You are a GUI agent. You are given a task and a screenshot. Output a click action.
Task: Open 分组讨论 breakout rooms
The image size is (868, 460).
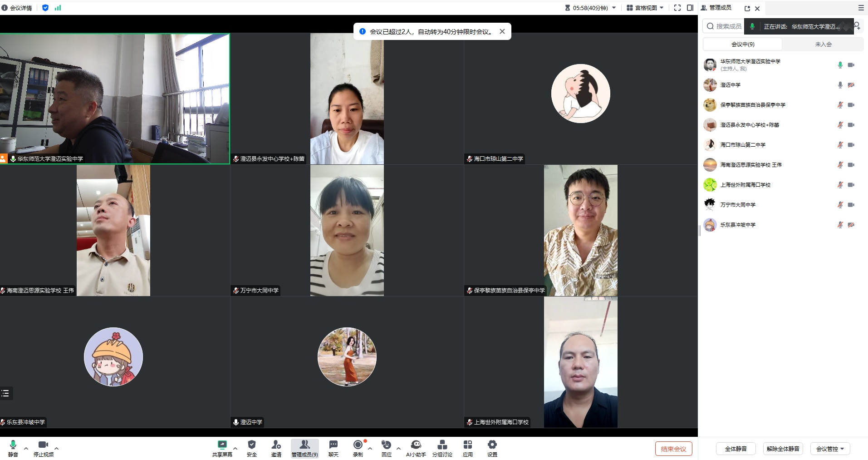pyautogui.click(x=442, y=445)
